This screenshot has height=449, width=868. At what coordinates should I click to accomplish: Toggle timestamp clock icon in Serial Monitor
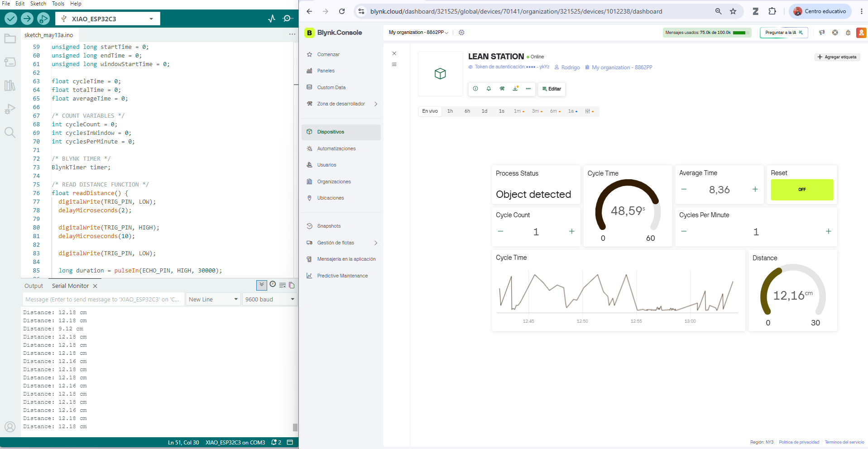273,284
